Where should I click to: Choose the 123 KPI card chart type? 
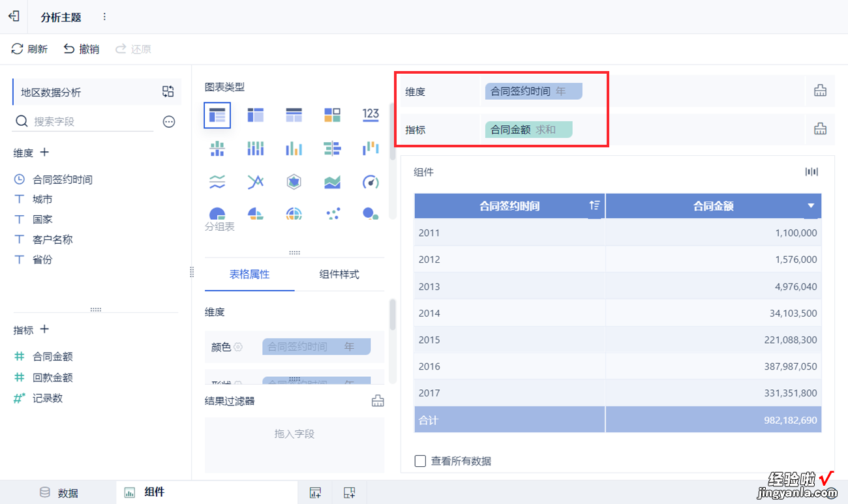tap(371, 115)
